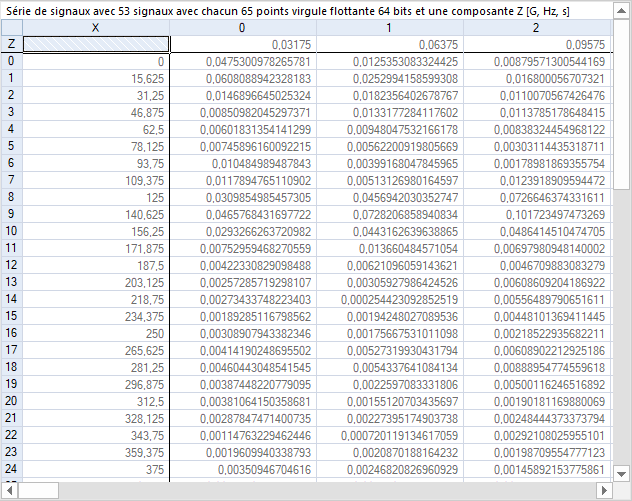Select X cell with value 93,75
The width and height of the screenshot is (632, 501).
pos(96,164)
